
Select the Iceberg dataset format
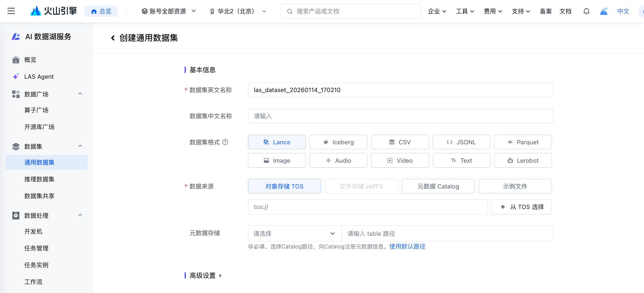point(338,142)
